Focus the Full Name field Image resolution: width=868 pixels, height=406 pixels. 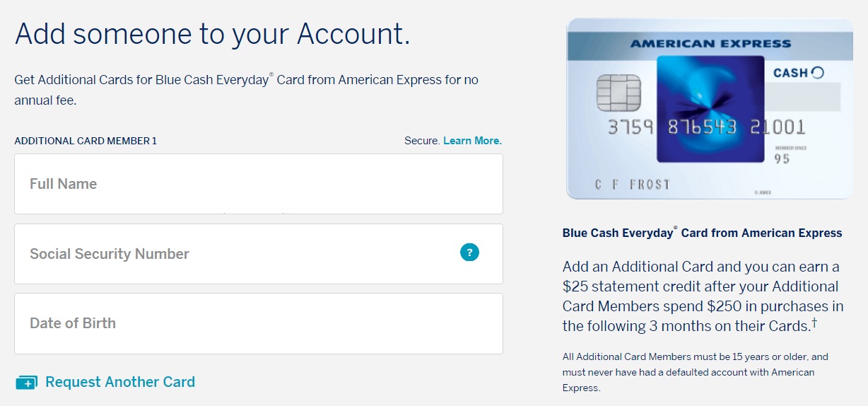click(259, 184)
